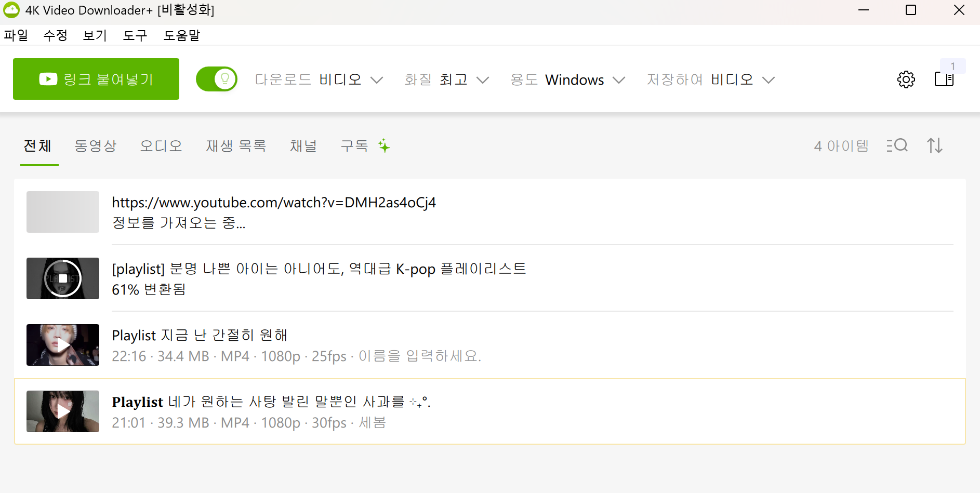The height and width of the screenshot is (493, 980).
Task: Open the 수정 menu
Action: pos(56,35)
